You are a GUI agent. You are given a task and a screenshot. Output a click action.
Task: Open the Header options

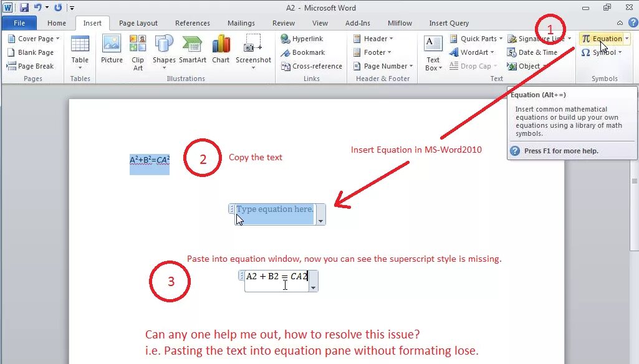373,39
